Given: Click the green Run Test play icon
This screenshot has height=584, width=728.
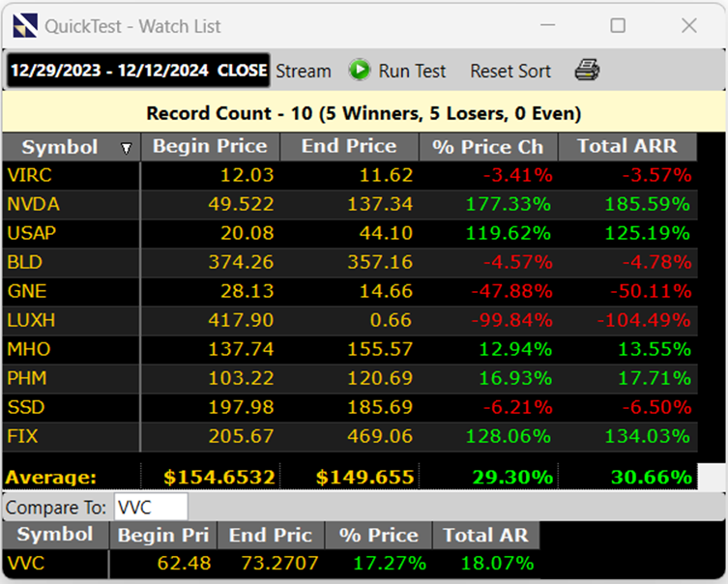Looking at the screenshot, I should point(360,71).
